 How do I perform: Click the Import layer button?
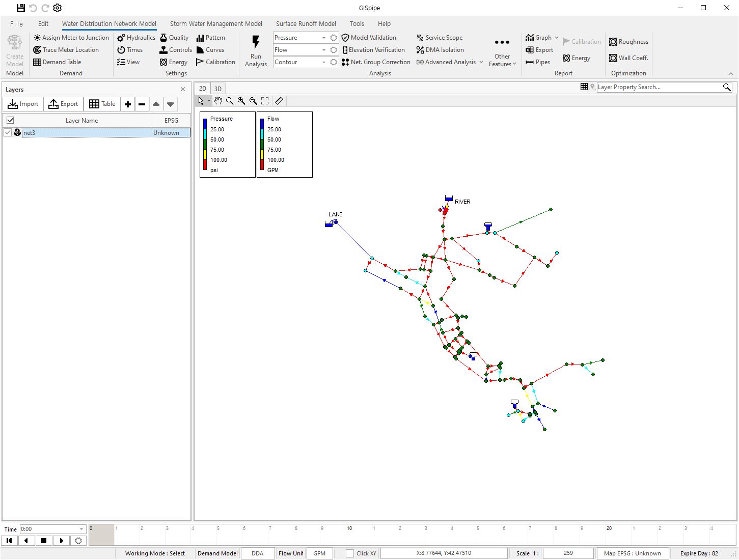[23, 104]
